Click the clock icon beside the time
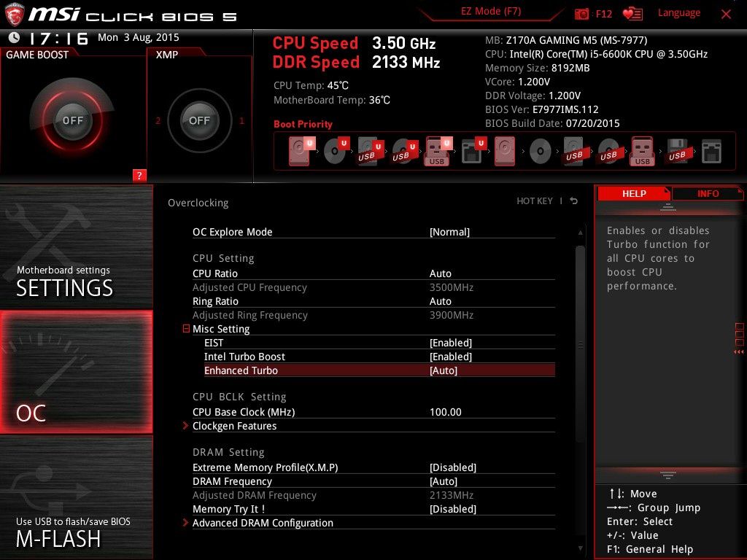Image resolution: width=747 pixels, height=560 pixels. [15, 37]
